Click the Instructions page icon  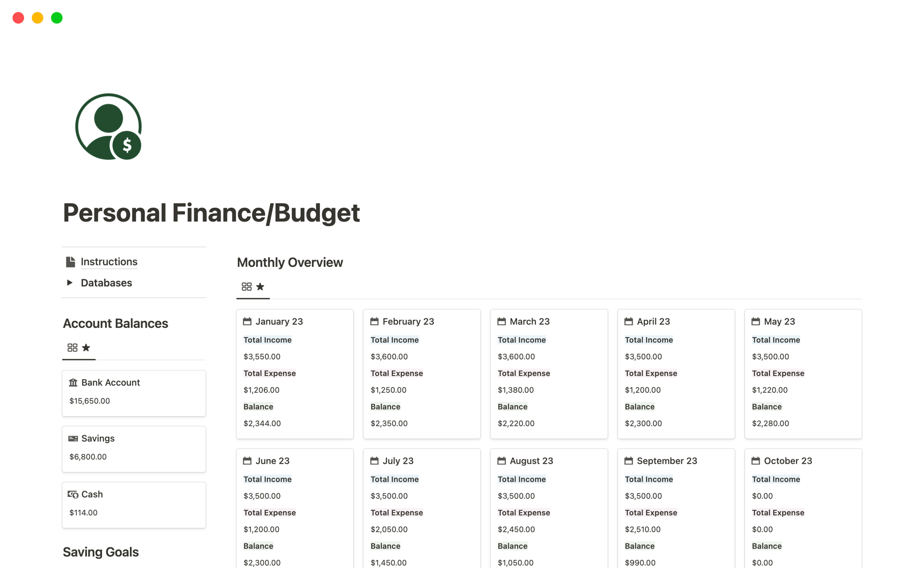click(72, 261)
